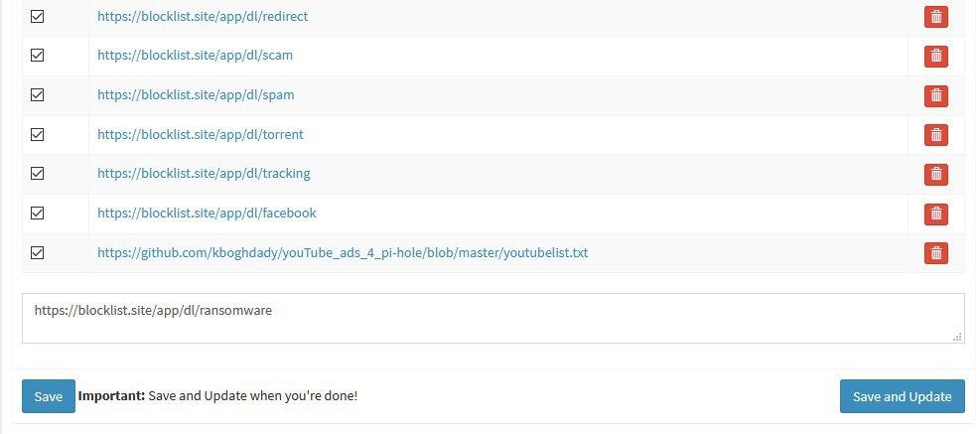Focus the new blocklist URL text area
980x434 pixels.
coord(493,319)
